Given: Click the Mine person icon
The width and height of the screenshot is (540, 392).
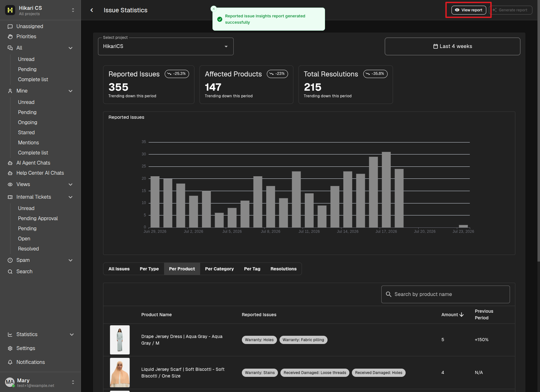Looking at the screenshot, I should point(10,91).
